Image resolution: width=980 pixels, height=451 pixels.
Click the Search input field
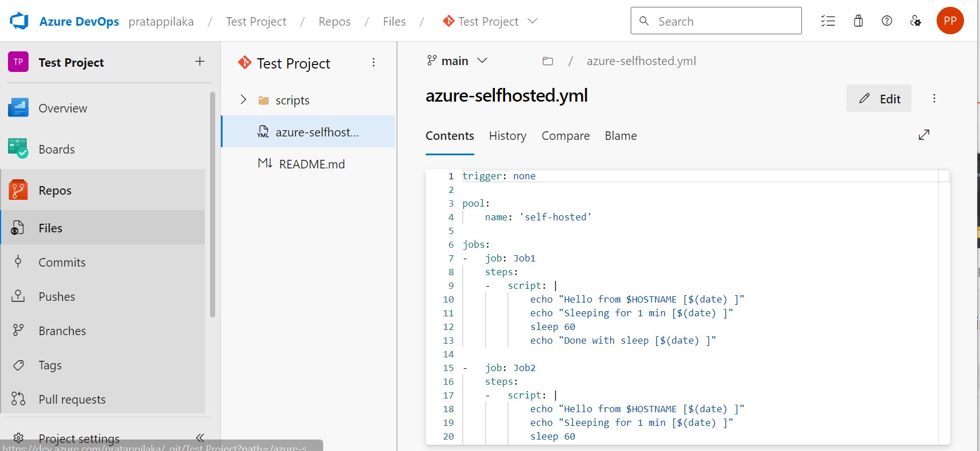716,21
